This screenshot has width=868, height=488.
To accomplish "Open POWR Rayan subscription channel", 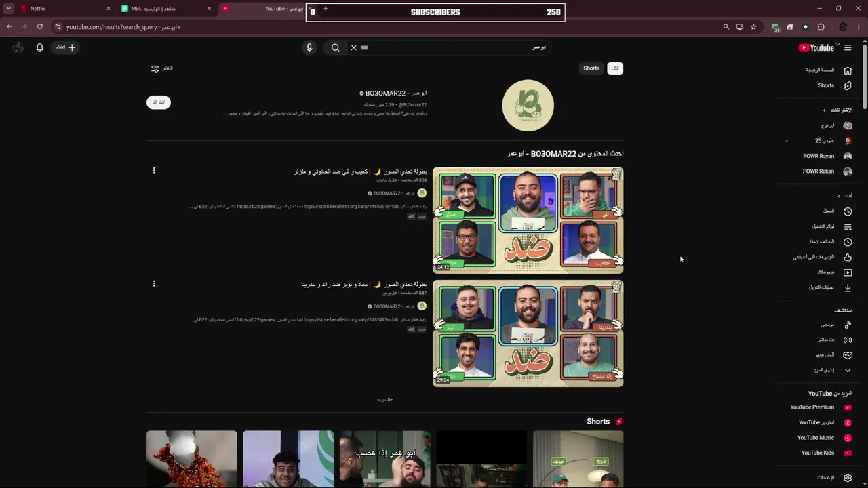I will (x=827, y=156).
